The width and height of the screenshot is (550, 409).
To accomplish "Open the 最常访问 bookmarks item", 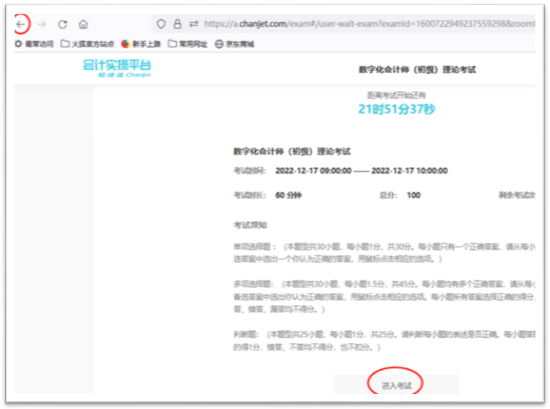I will tap(34, 44).
